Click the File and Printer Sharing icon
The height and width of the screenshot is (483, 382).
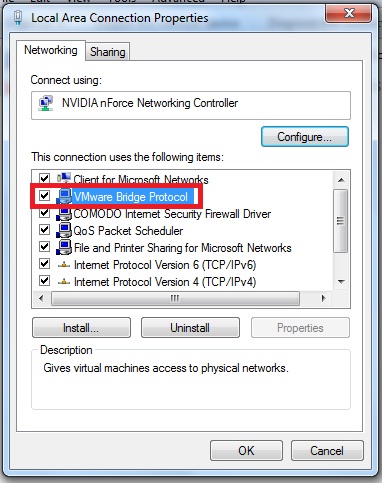64,248
